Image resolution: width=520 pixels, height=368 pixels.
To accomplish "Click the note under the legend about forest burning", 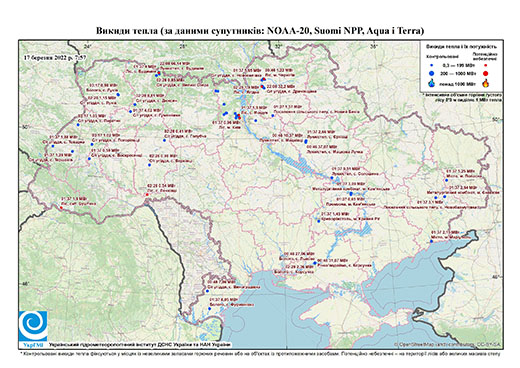I will pos(462,98).
